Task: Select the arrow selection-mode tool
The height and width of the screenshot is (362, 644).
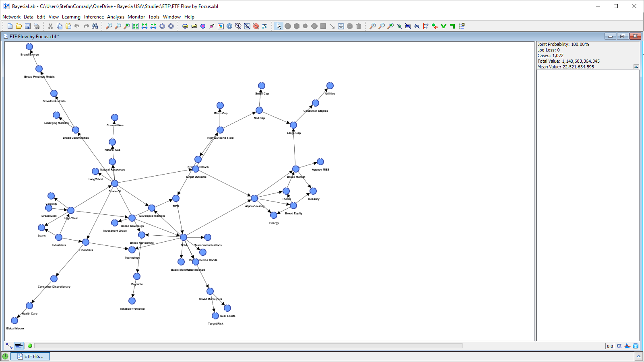Action: click(279, 26)
